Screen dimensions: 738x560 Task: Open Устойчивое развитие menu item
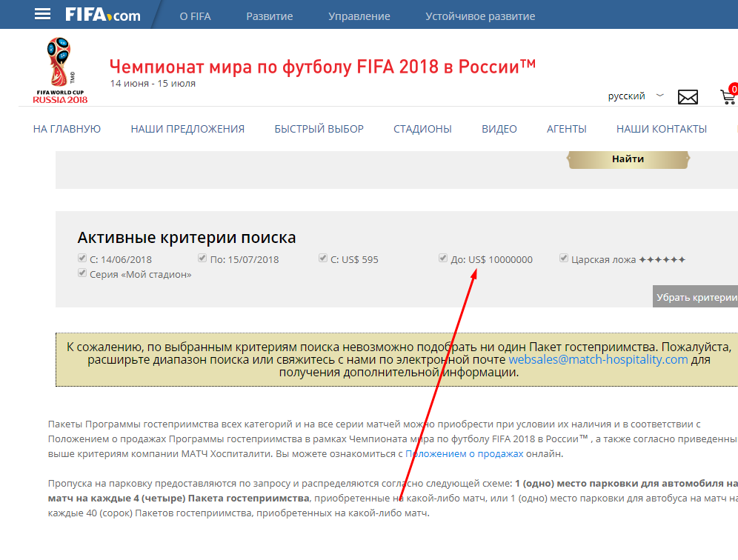(480, 16)
